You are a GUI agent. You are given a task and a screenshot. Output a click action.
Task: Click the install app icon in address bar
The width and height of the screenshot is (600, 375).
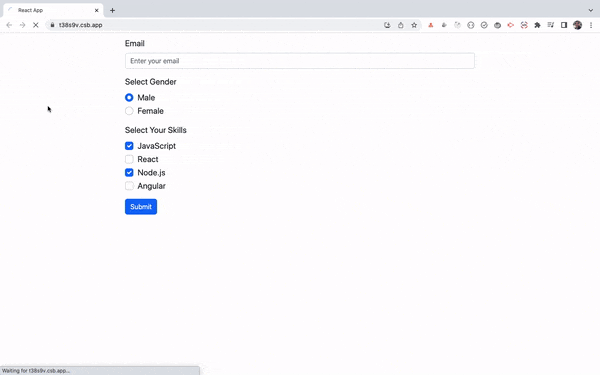tap(387, 25)
